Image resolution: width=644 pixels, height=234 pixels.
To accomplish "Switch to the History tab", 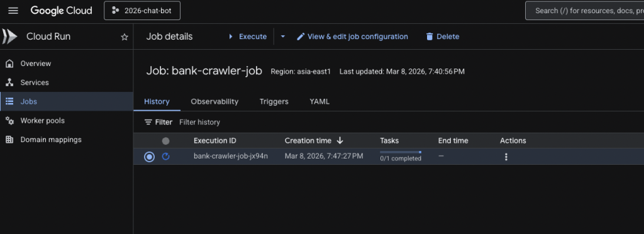I will tap(157, 101).
